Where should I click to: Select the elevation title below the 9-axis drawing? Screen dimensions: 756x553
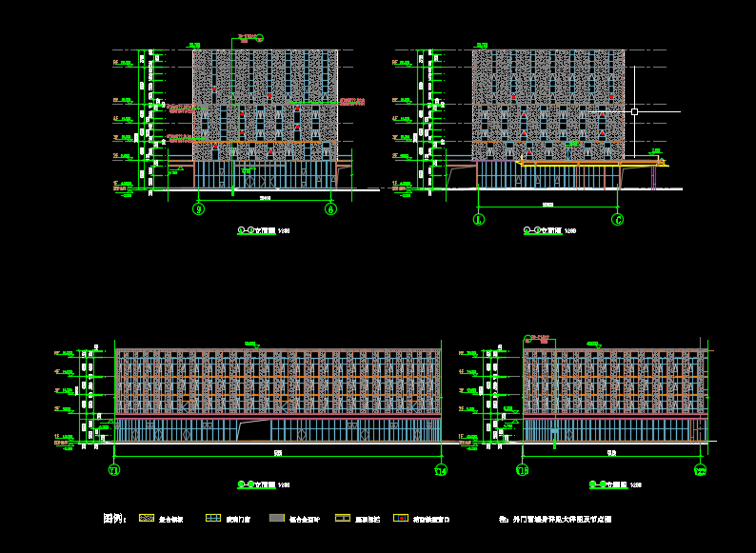tap(263, 230)
